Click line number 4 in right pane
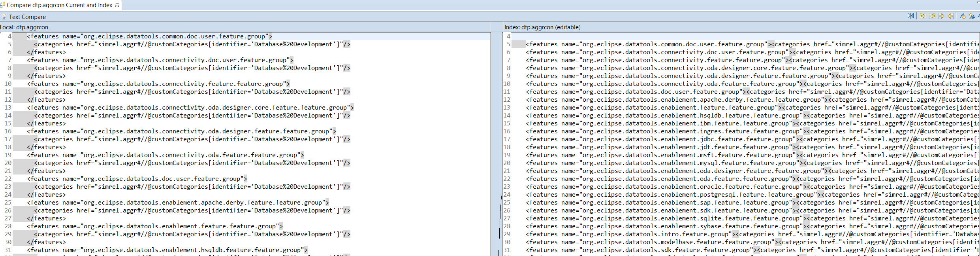 508,36
